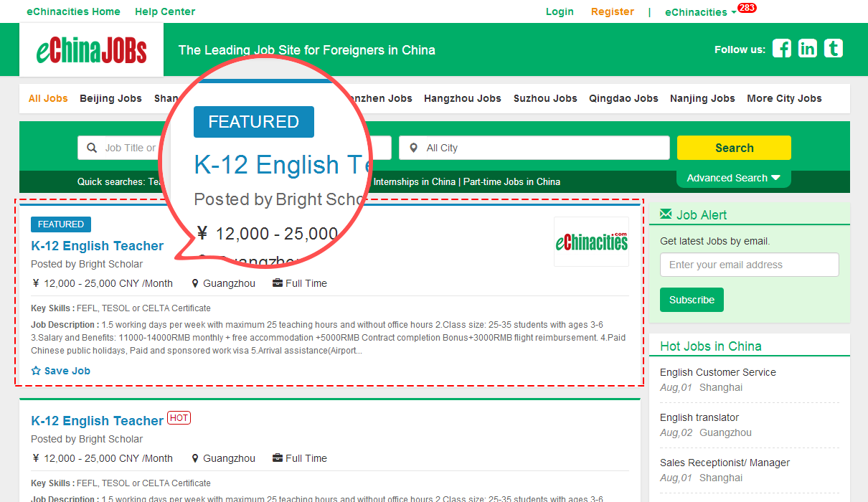Focus the All City search field
Screen dimensions: 868x502
coord(534,148)
